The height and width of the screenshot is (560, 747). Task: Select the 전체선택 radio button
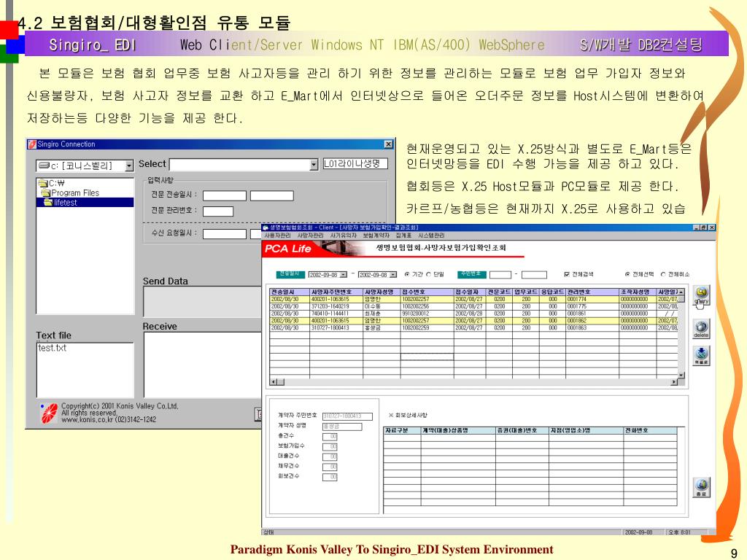pos(627,274)
